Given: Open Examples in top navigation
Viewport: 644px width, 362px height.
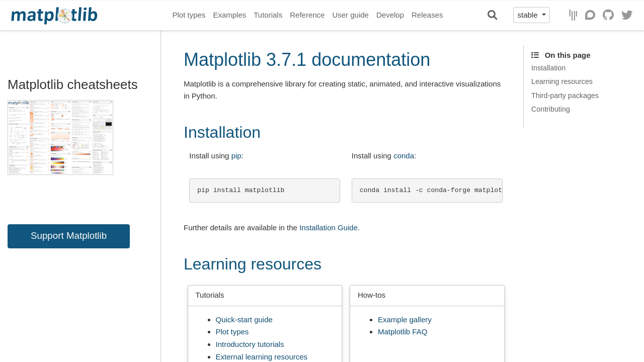Looking at the screenshot, I should 229,15.
